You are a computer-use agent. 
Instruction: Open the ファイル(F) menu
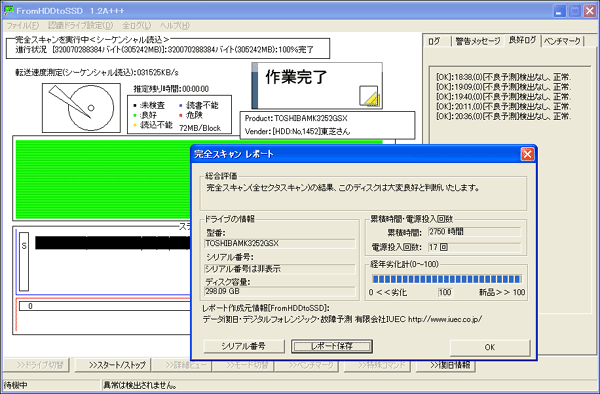click(23, 26)
